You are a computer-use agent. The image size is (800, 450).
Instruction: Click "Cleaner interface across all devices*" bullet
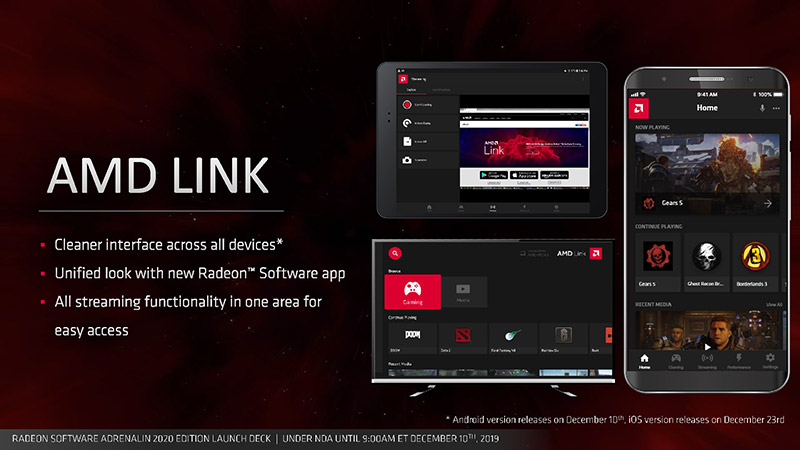pos(168,245)
